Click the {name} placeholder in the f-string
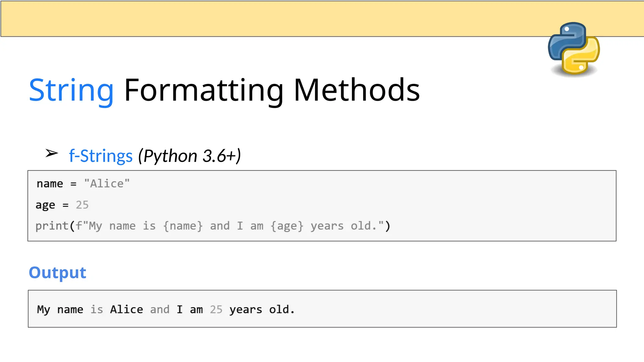Screen dimensions: 644x362 183,226
